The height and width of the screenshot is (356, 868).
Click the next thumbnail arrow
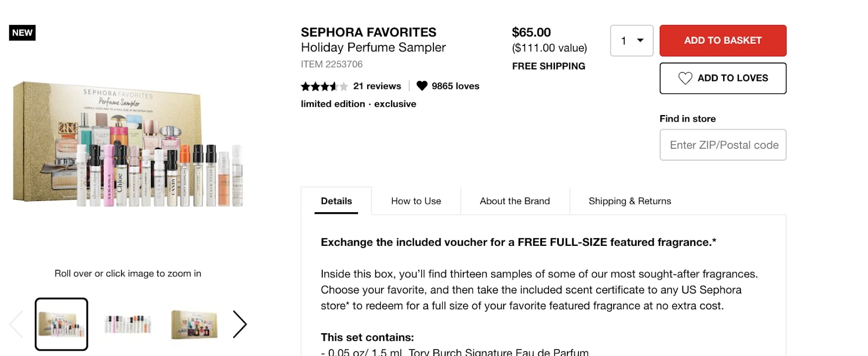pos(239,325)
